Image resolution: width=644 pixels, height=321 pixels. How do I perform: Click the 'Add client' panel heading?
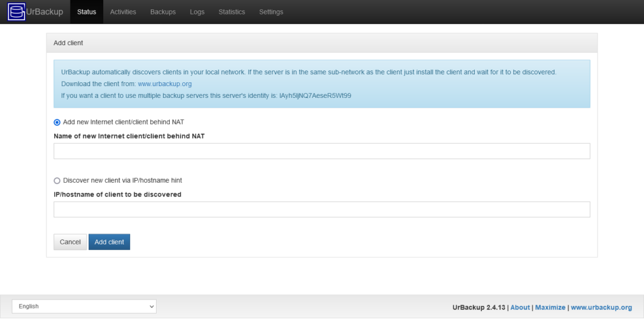[x=69, y=43]
